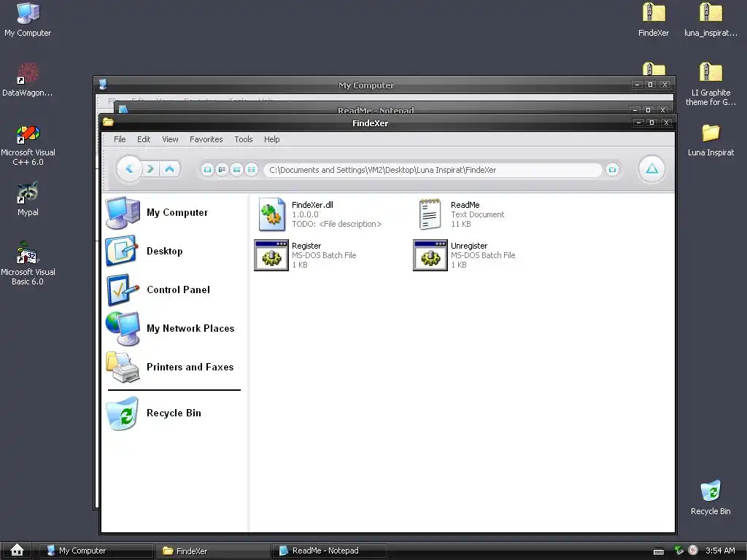Click the taskbar clock showing 3:54 AM

(x=720, y=551)
